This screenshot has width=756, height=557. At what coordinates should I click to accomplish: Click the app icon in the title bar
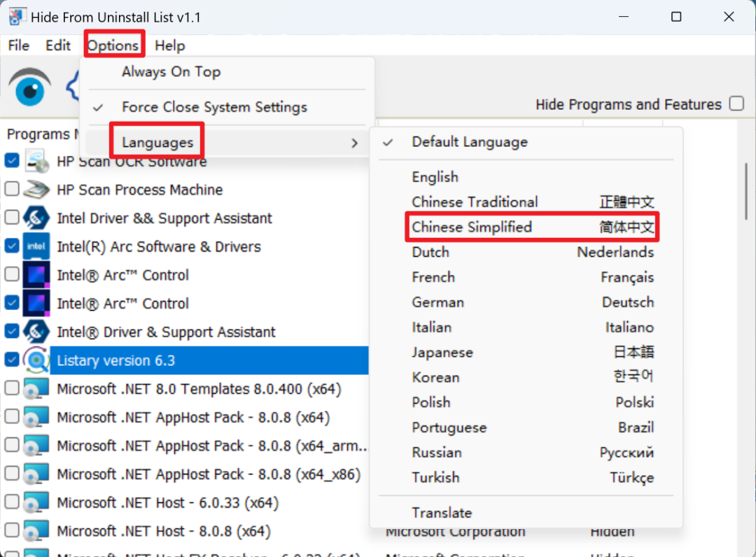click(x=16, y=17)
